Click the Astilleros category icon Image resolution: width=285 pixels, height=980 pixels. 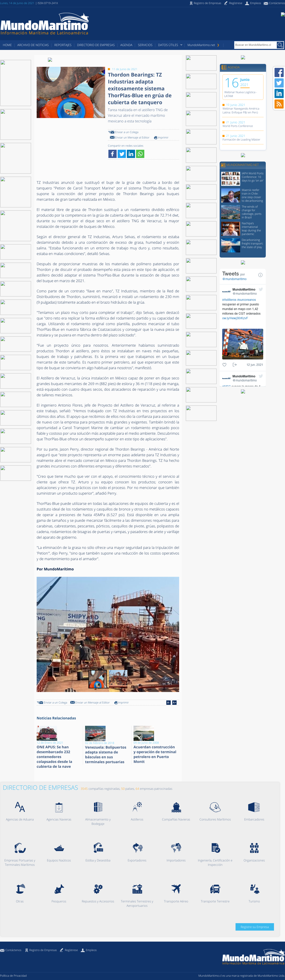tap(137, 806)
